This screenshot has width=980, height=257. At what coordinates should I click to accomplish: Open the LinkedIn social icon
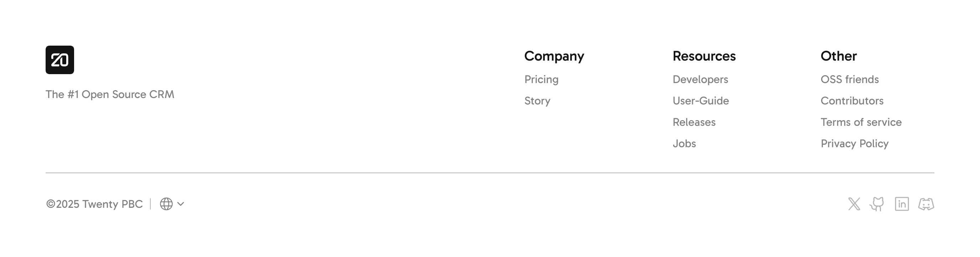(x=902, y=204)
